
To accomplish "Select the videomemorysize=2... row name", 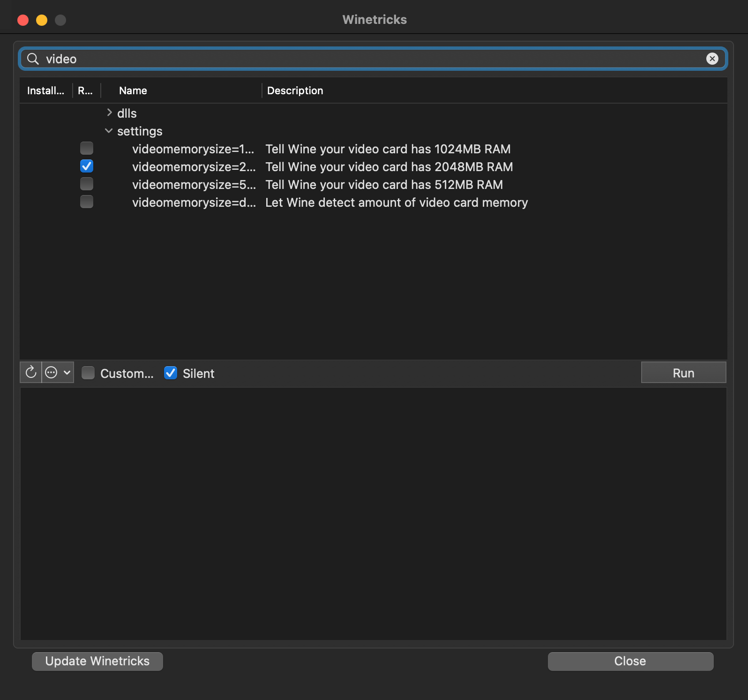I will pyautogui.click(x=194, y=167).
